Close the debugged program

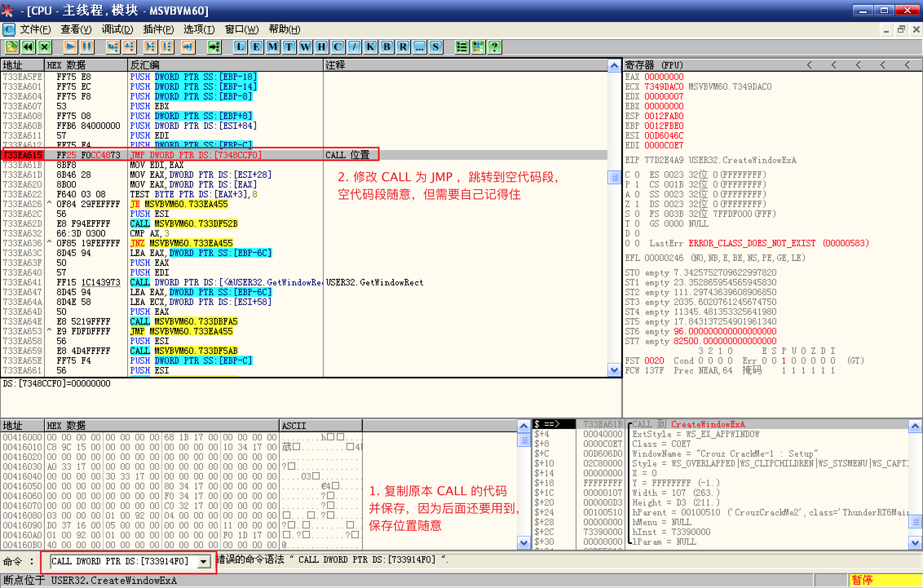[44, 47]
